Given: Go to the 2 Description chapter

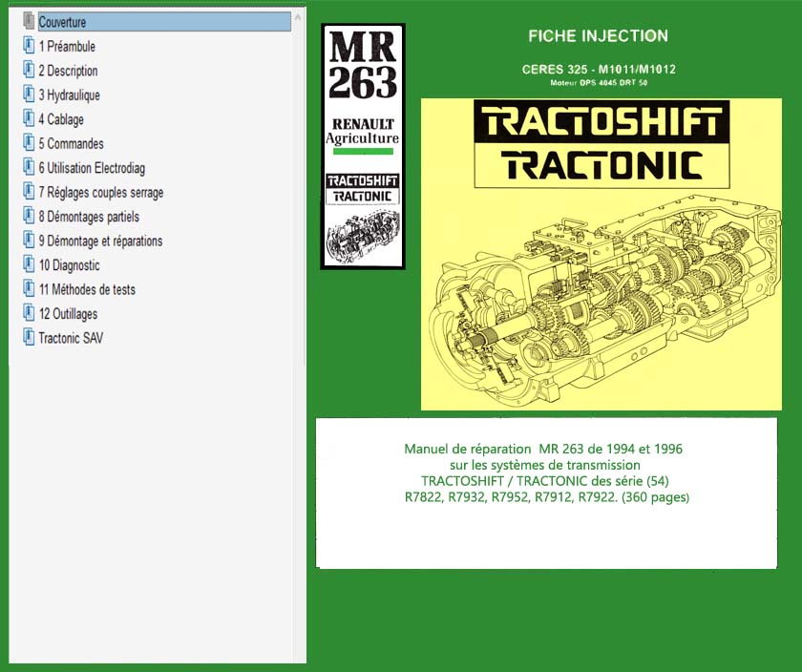Looking at the screenshot, I should [x=68, y=71].
